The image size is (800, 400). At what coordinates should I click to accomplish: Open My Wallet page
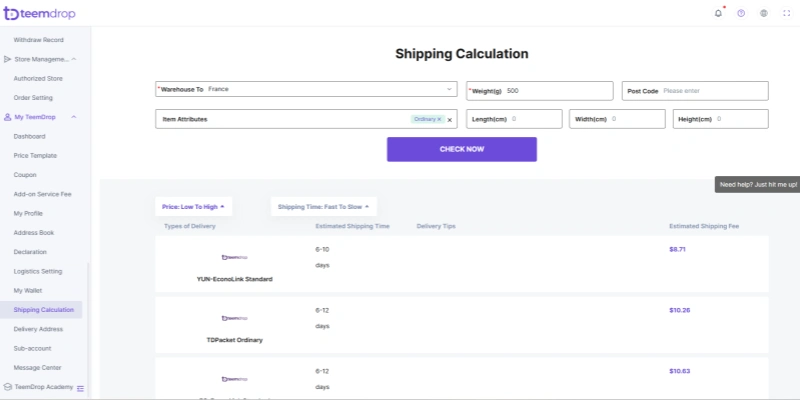[x=28, y=290]
